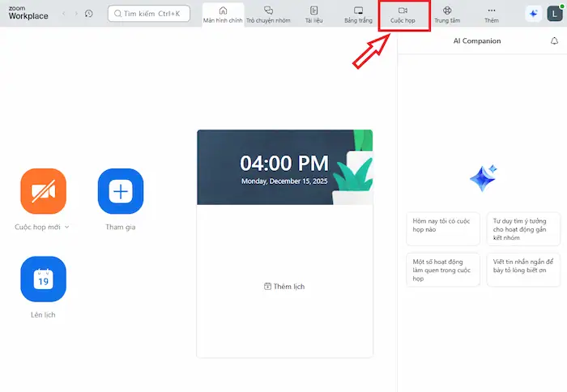Screen dimensions: 567x392
Task: Go forward using the right arrow
Action: [76, 14]
